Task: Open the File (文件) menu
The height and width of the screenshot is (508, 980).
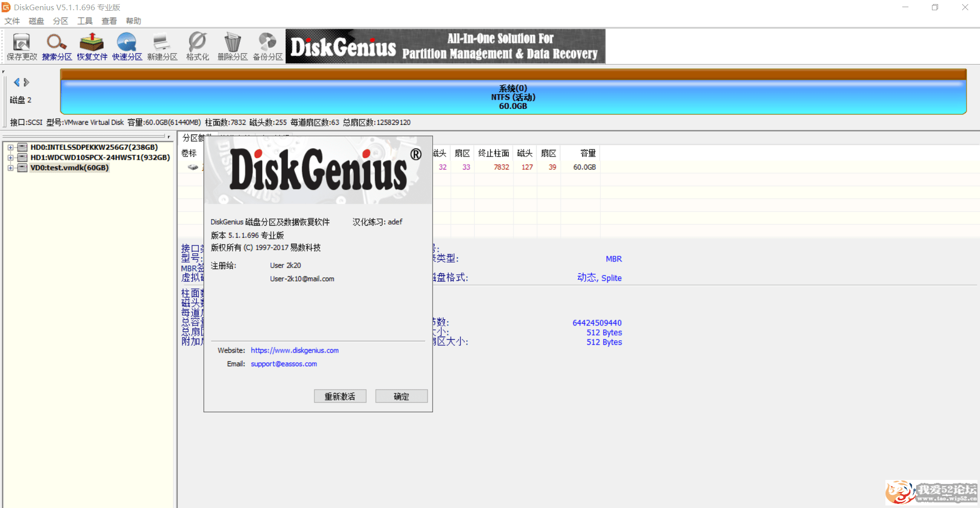Action: tap(12, 21)
